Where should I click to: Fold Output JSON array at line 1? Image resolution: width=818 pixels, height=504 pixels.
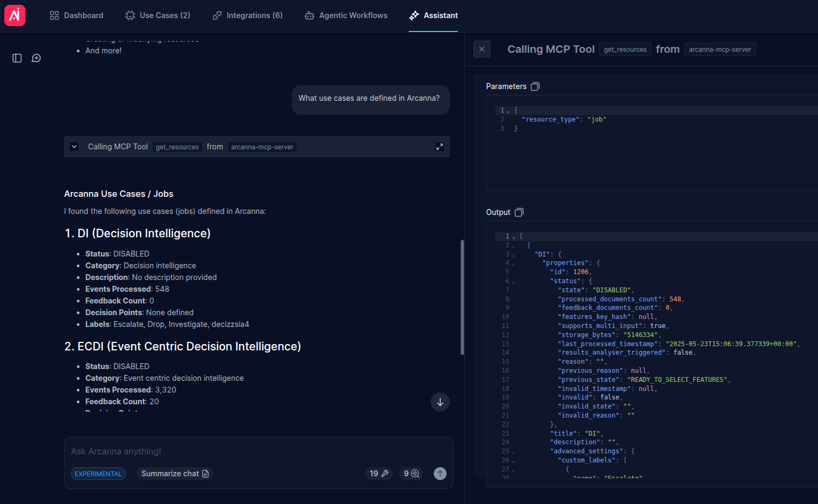(514, 237)
